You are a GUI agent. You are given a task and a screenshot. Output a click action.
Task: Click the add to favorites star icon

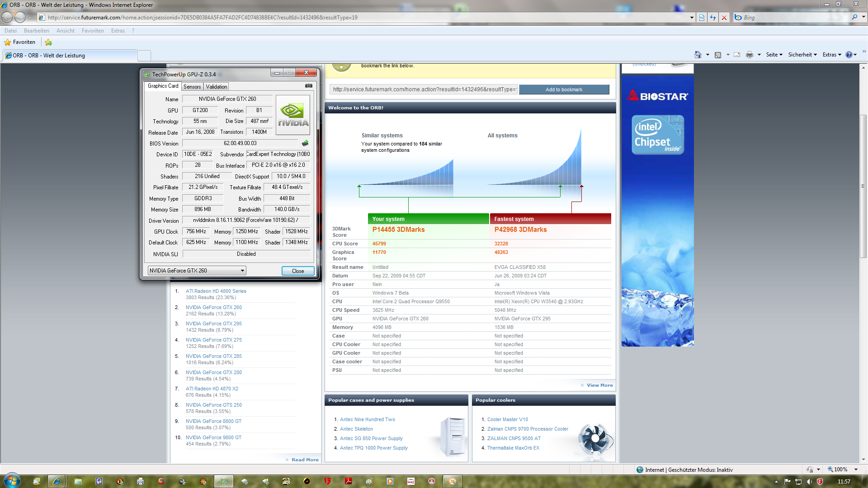click(48, 42)
